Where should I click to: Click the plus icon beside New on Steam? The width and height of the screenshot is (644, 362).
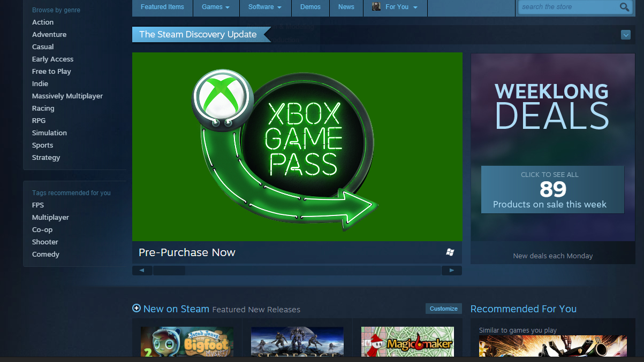pyautogui.click(x=137, y=308)
